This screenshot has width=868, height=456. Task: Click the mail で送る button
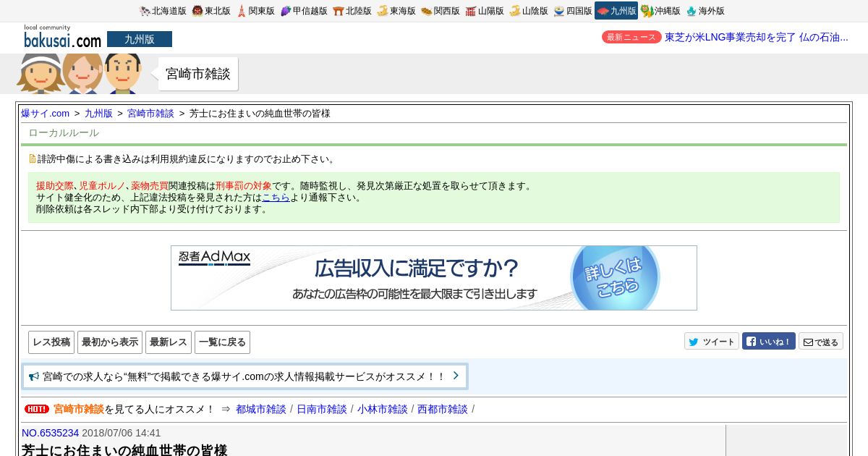click(821, 342)
